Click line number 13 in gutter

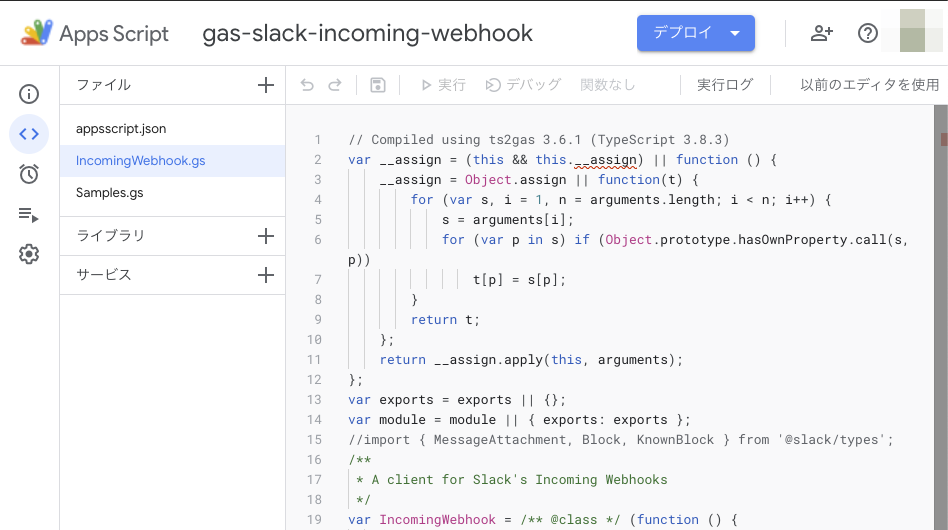point(314,399)
